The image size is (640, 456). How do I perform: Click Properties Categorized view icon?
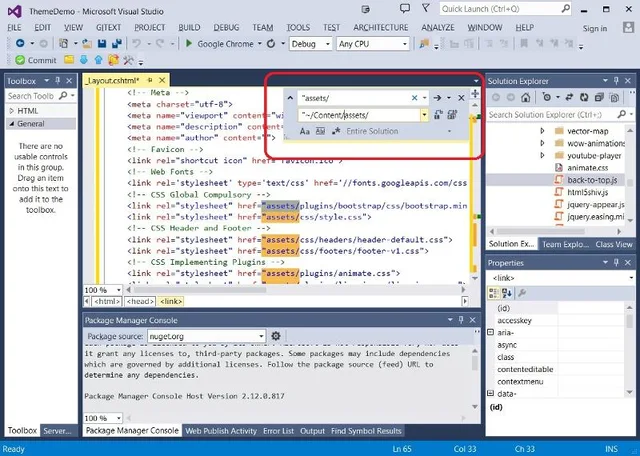click(x=494, y=293)
